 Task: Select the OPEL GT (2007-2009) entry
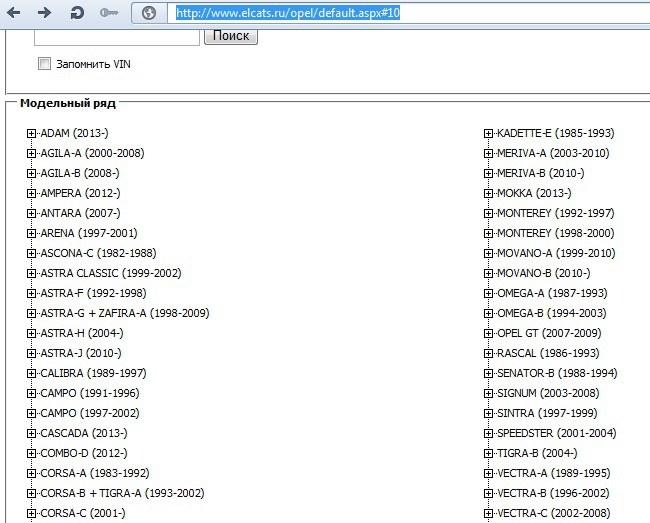pyautogui.click(x=549, y=333)
